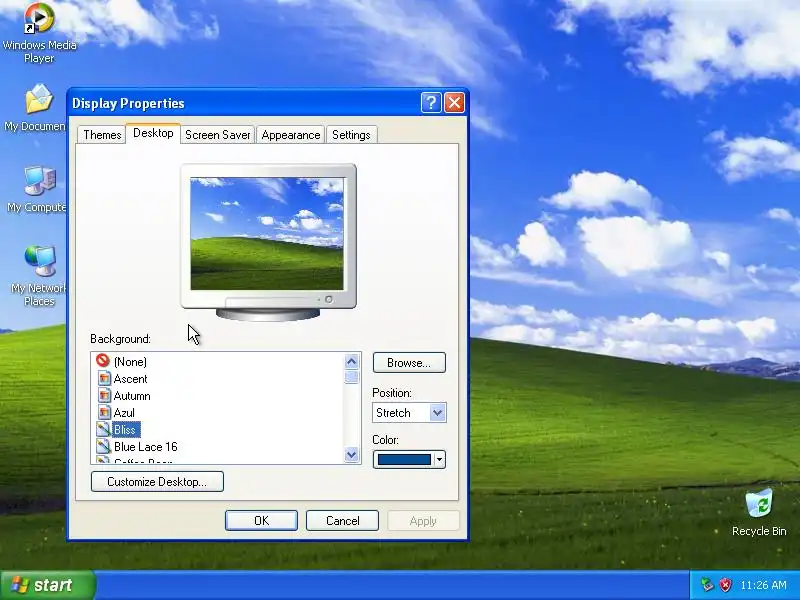This screenshot has width=800, height=600.
Task: Open the Position Stretch dropdown
Action: click(x=409, y=413)
